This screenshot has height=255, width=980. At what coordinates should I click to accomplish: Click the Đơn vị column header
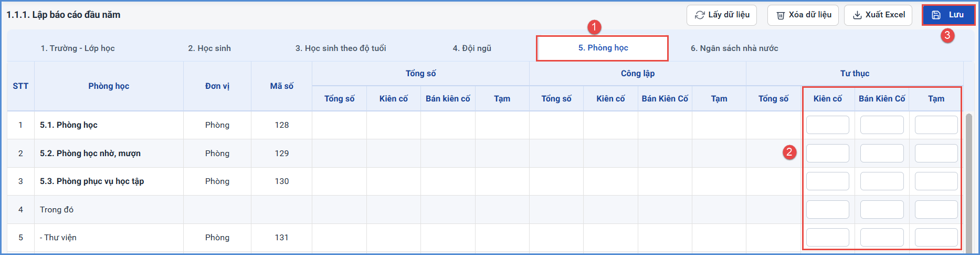[217, 86]
